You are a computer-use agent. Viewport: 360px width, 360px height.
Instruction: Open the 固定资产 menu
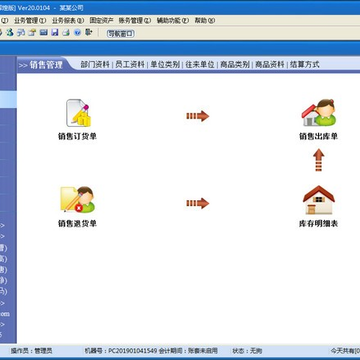click(101, 20)
